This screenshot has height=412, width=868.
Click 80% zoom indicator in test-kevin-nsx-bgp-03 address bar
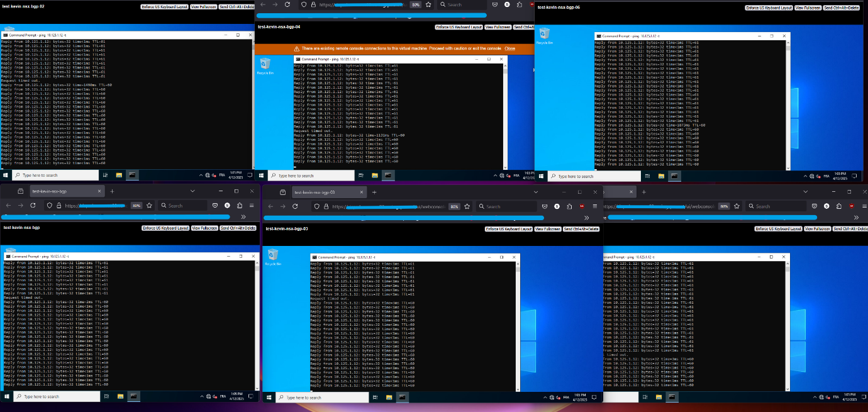click(x=453, y=206)
